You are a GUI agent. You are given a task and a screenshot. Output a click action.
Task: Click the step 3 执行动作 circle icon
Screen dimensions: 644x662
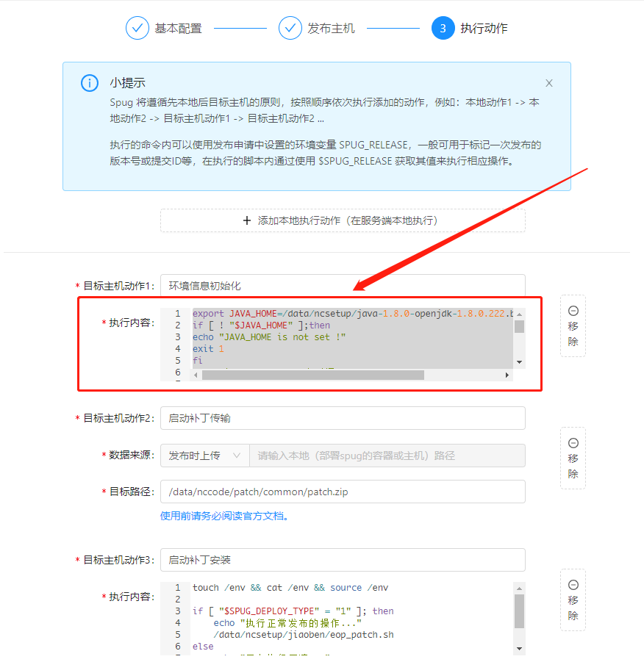[443, 29]
